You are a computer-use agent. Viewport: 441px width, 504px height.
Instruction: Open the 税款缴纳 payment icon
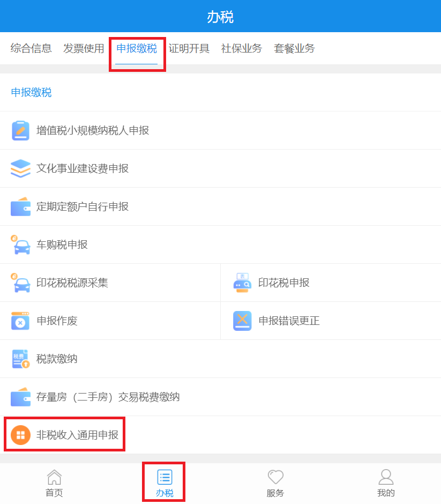pyautogui.click(x=20, y=359)
